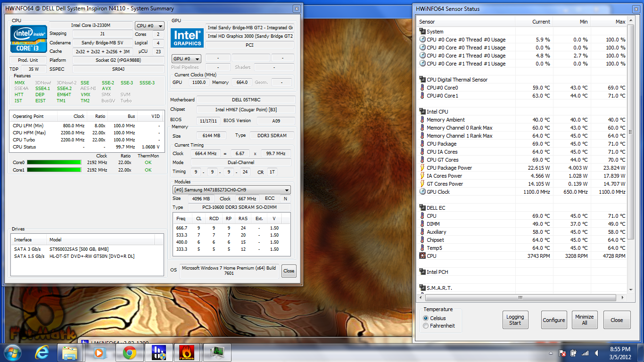644x362 pixels.
Task: Click the Max column header
Action: pyautogui.click(x=609, y=22)
